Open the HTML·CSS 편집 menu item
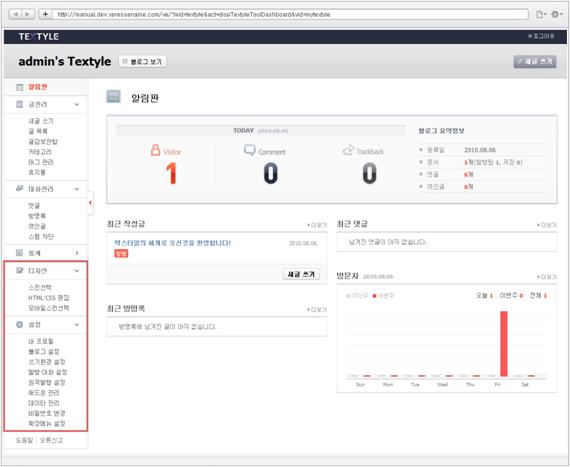This screenshot has height=467, width=570. pyautogui.click(x=49, y=298)
